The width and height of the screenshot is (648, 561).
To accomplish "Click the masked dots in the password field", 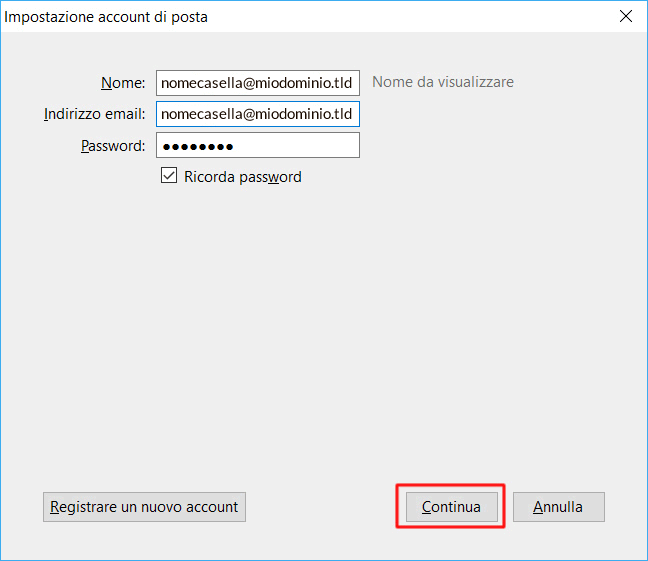I will (x=197, y=147).
